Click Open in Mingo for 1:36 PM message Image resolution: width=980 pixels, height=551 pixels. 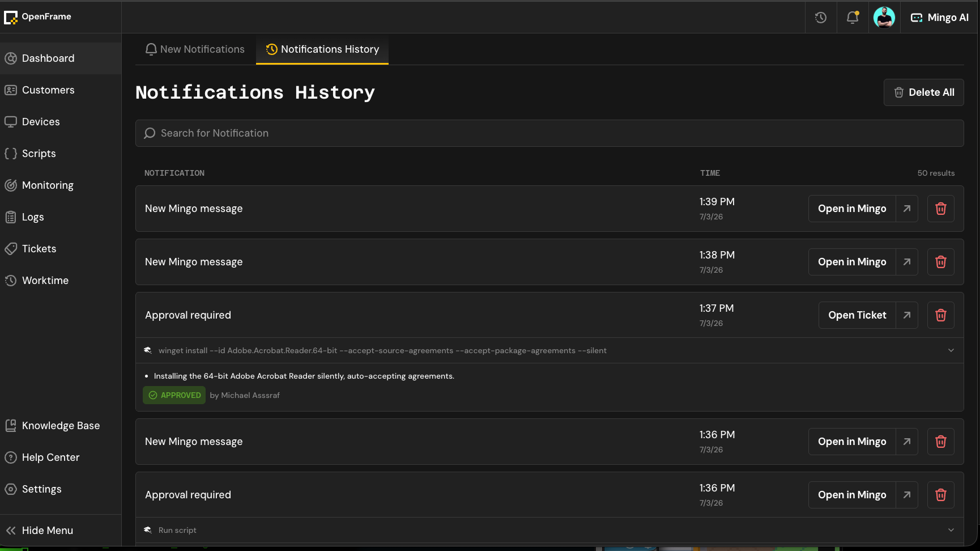coord(852,442)
